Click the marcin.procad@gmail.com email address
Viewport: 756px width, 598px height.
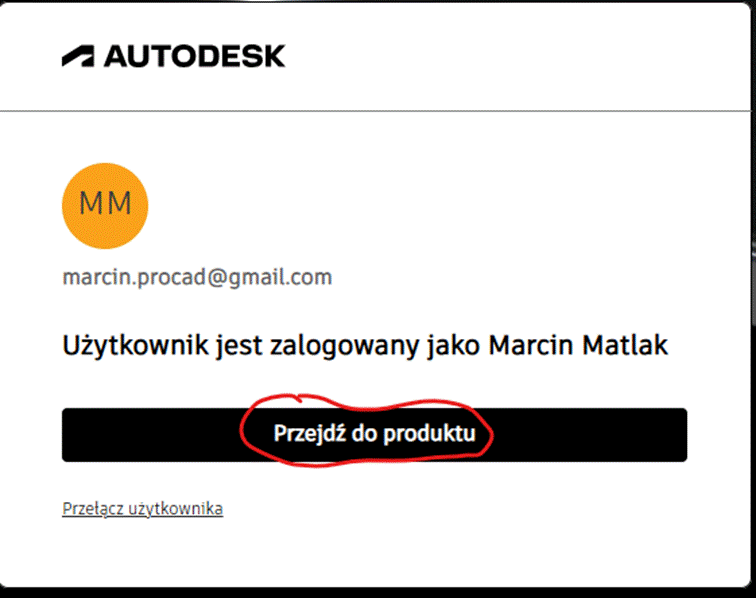pyautogui.click(x=197, y=277)
